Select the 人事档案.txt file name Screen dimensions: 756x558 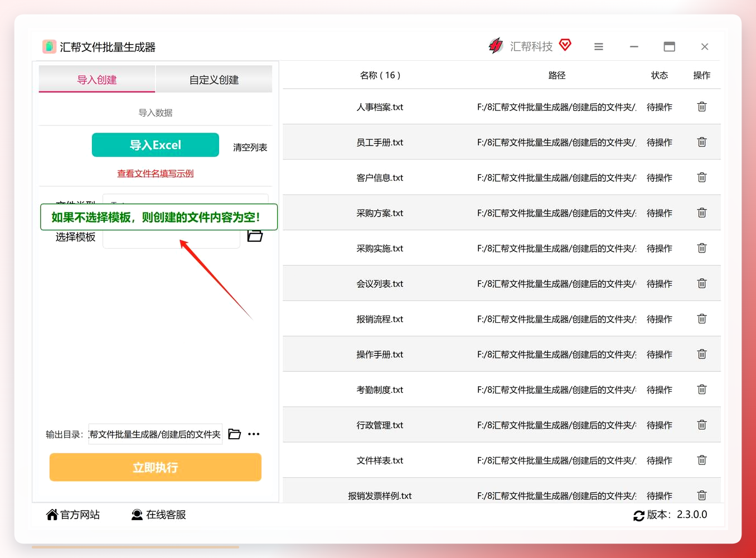click(380, 107)
